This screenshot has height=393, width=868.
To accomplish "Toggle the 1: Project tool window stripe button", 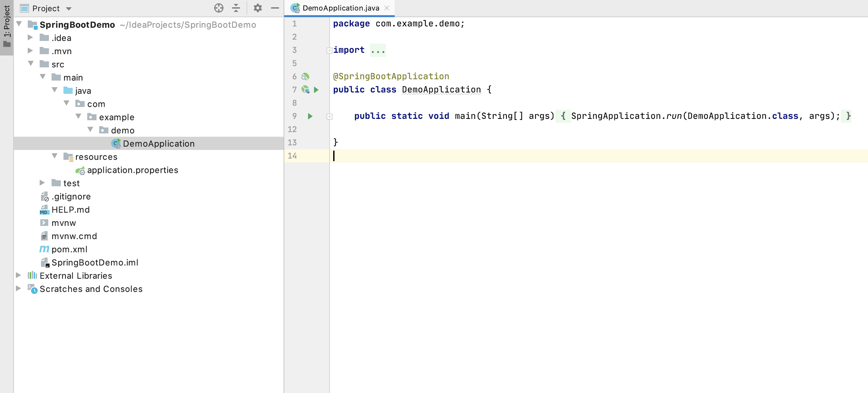I will coord(6,27).
